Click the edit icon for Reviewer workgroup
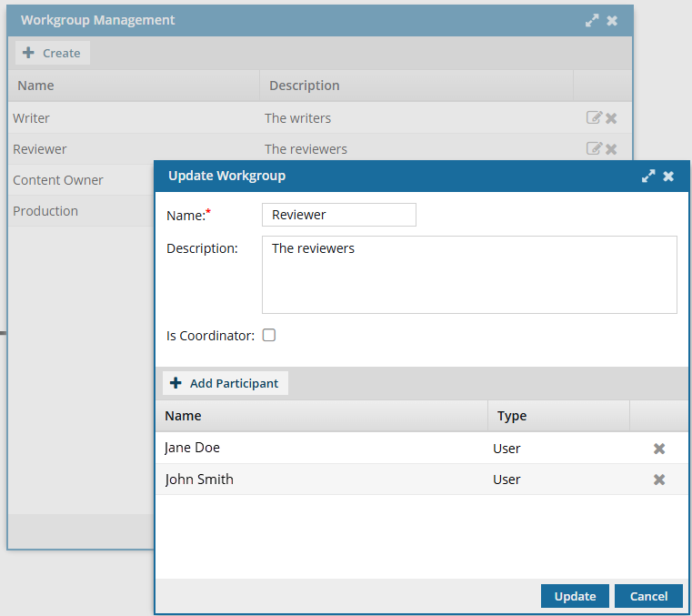Screen dimensions: 692x616 click(x=594, y=148)
